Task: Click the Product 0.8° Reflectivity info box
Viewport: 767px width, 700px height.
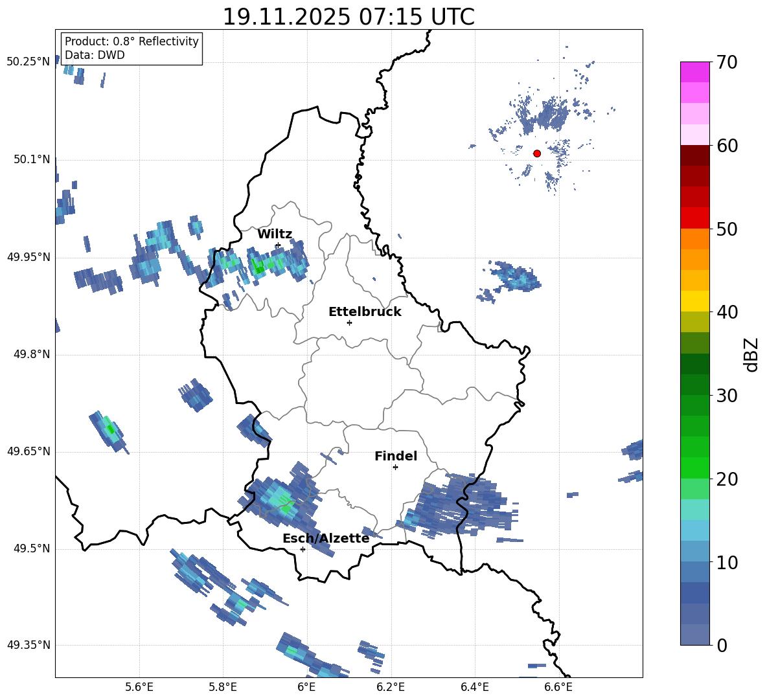Action: (132, 49)
